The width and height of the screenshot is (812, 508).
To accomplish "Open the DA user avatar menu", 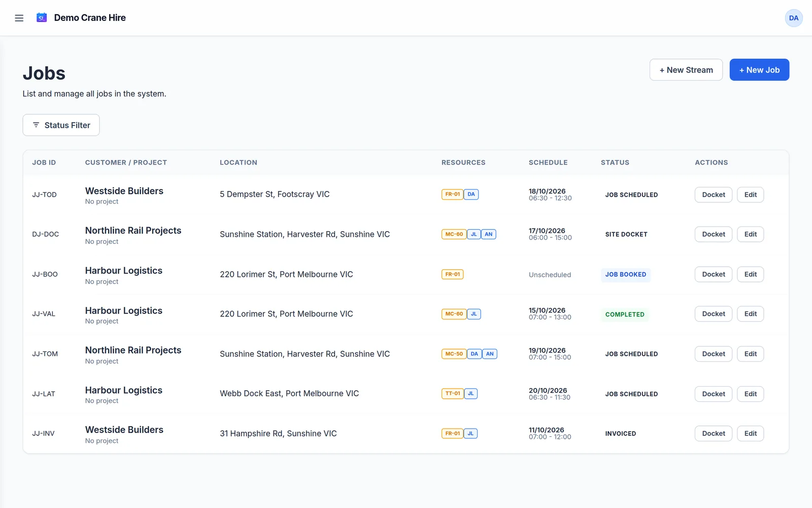I will point(794,18).
